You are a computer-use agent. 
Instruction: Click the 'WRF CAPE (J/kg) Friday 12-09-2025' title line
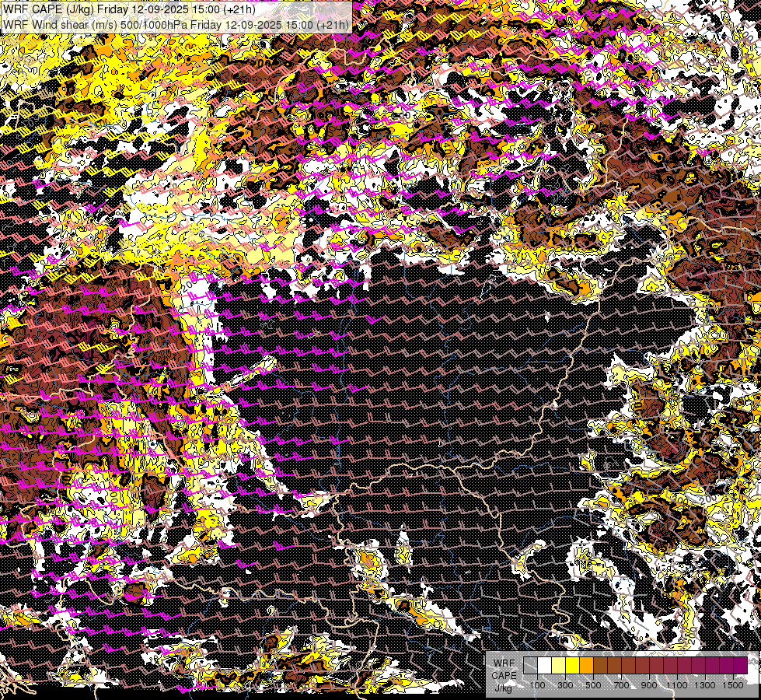[x=130, y=9]
